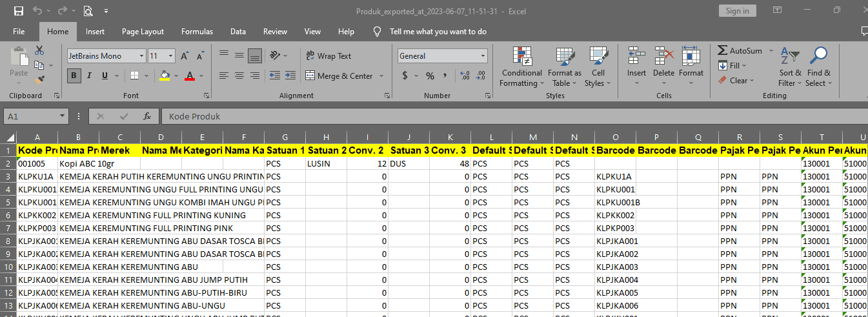
Task: Expand the font name dropdown
Action: click(141, 56)
